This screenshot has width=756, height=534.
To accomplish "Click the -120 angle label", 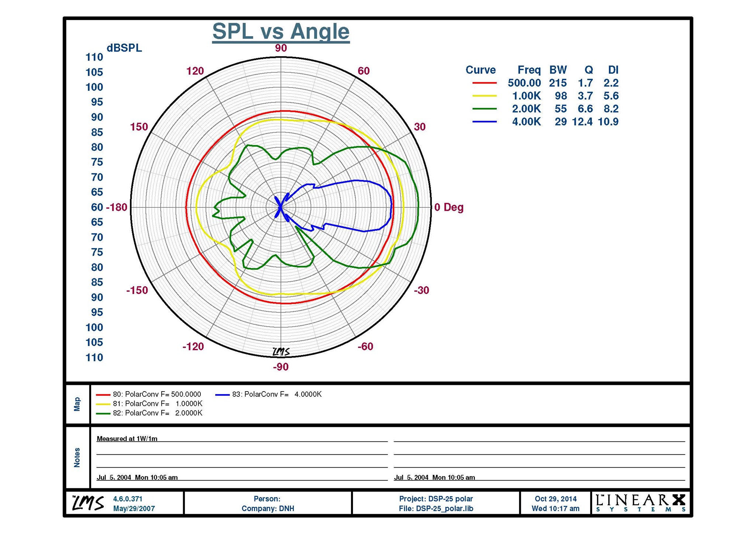I will pos(193,347).
